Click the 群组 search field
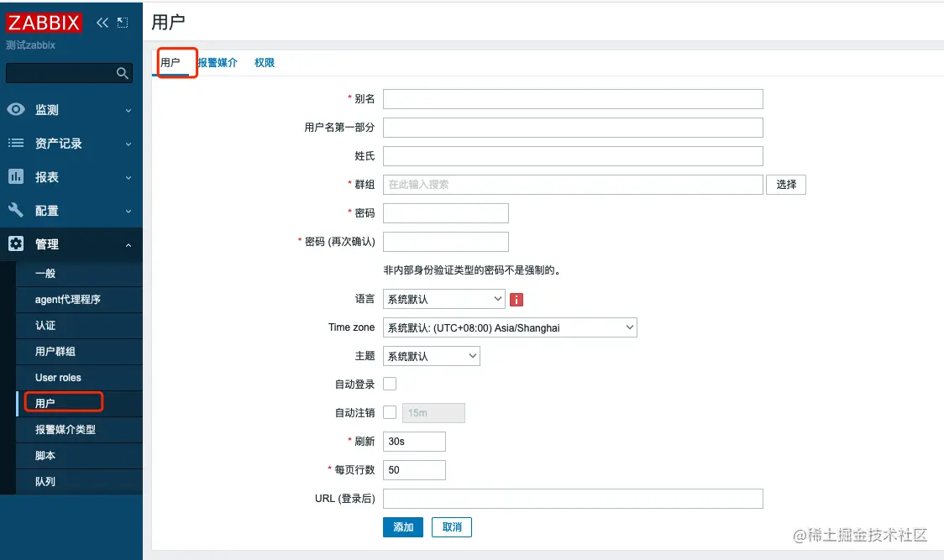 coord(573,184)
